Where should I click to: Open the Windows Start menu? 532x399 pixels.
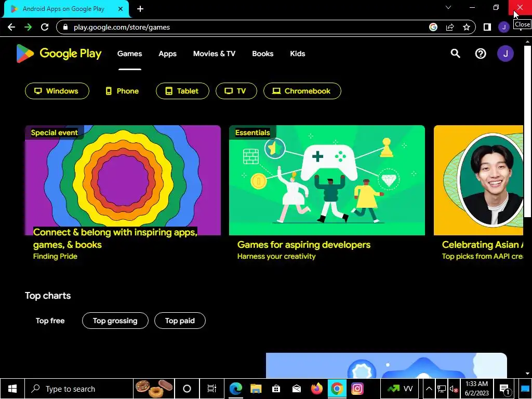[x=12, y=389]
